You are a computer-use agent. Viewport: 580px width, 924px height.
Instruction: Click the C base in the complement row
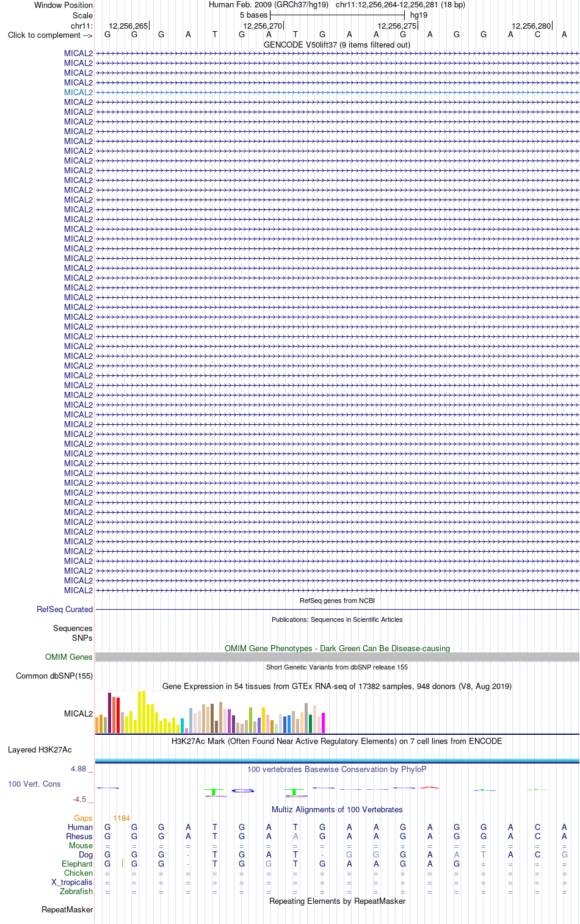pyautogui.click(x=537, y=34)
